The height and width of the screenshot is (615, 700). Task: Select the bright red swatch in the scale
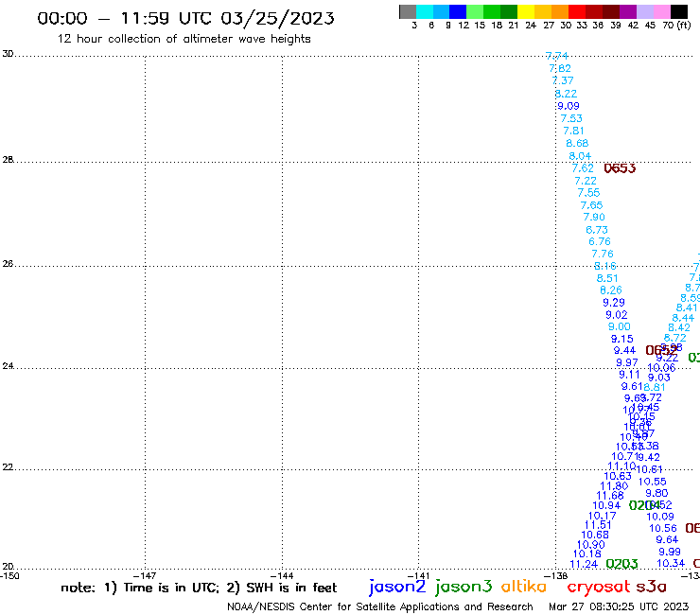click(x=577, y=11)
